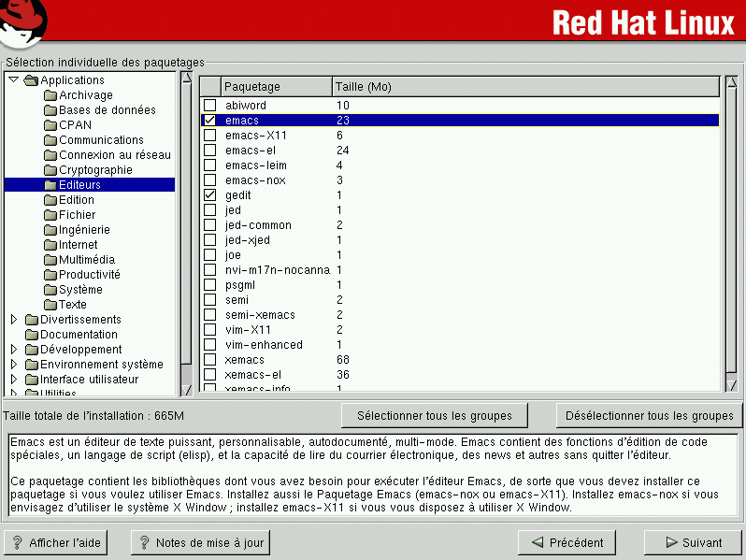The width and height of the screenshot is (746, 560).
Task: Enable the abiword package checkbox
Action: [x=209, y=106]
